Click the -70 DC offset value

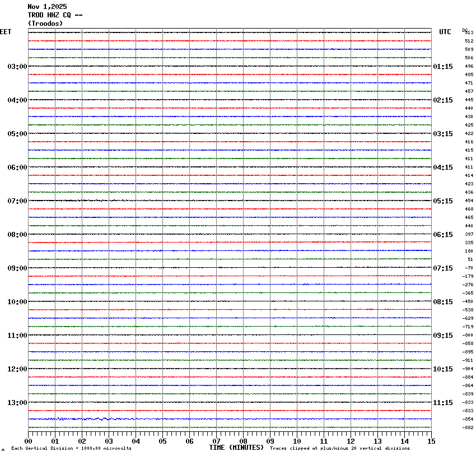point(468,268)
